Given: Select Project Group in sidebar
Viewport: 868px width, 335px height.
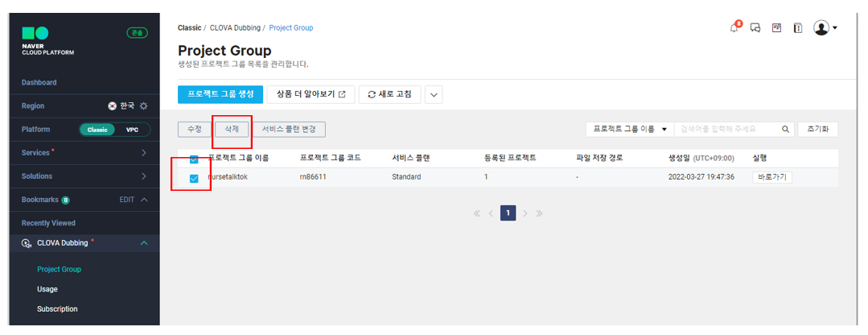Looking at the screenshot, I should coord(59,270).
